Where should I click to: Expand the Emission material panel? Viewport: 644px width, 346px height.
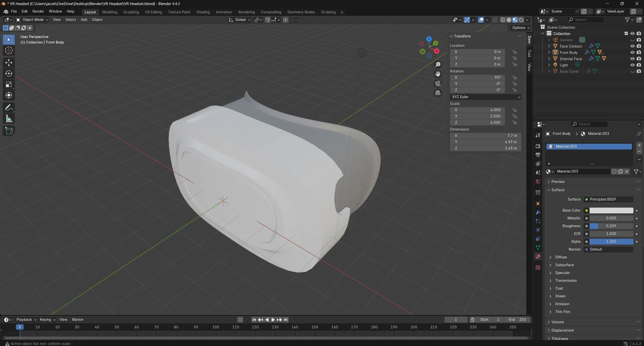tap(562, 304)
